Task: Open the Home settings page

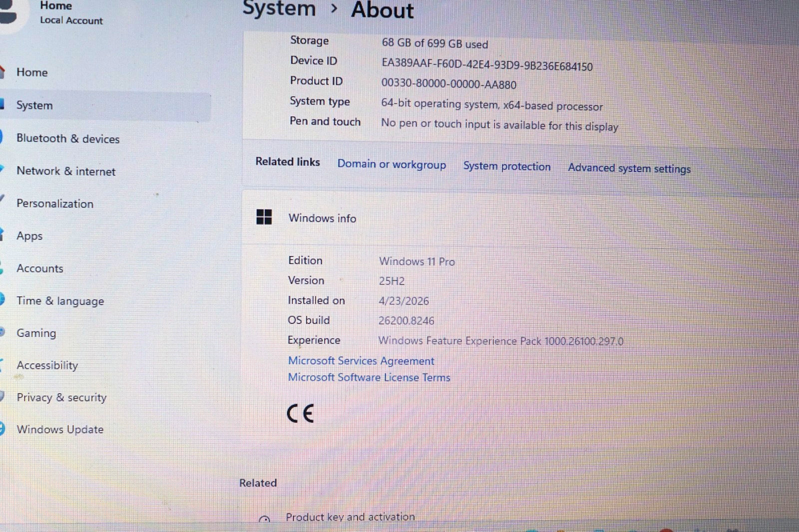Action: tap(32, 72)
